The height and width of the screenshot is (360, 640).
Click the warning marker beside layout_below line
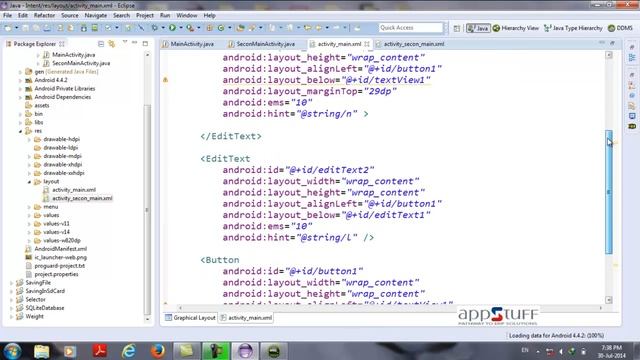[165, 80]
